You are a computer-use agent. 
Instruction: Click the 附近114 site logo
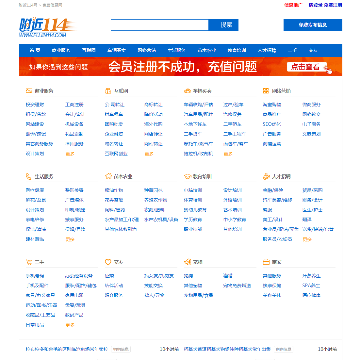click(47, 27)
